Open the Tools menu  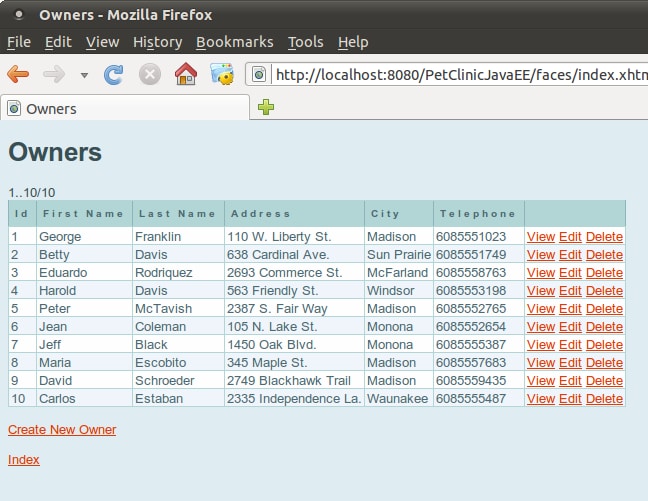tap(306, 42)
